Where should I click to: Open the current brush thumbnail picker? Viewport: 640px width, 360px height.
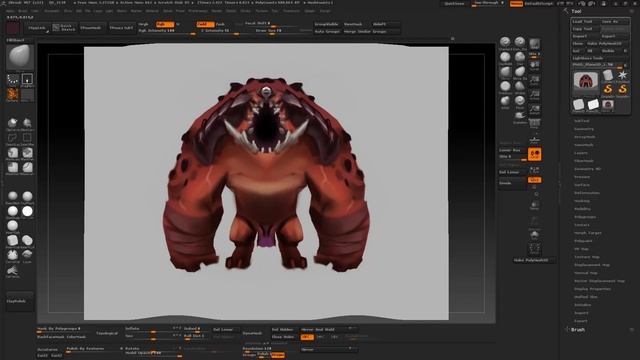(20, 57)
